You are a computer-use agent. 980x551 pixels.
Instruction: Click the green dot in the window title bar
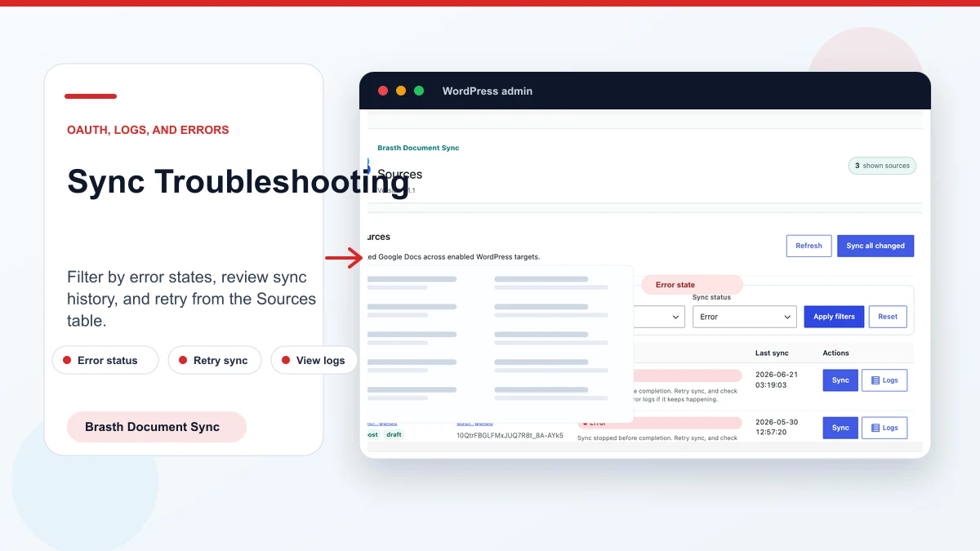[419, 91]
